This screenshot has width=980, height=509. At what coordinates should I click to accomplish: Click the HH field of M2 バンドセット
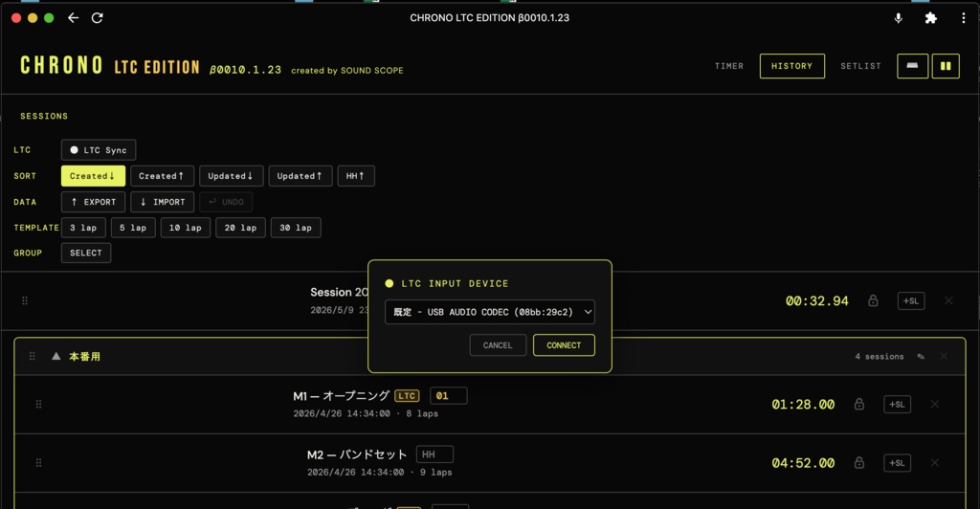tap(434, 454)
